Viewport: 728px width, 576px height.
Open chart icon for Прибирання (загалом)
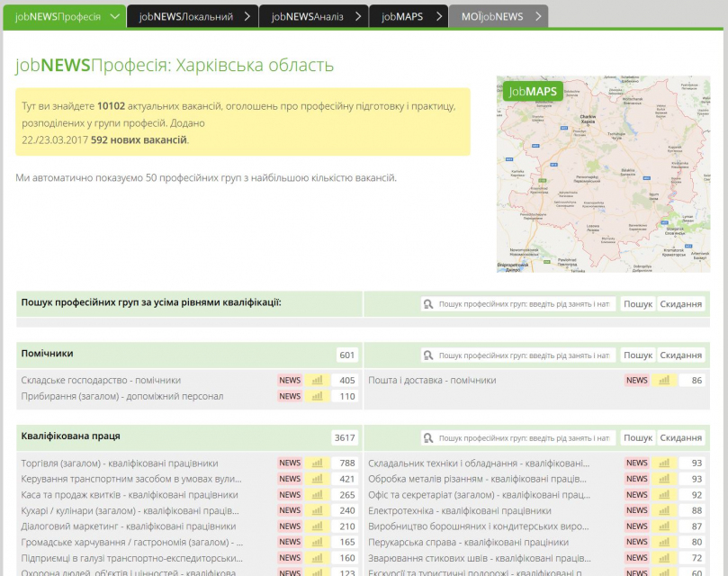pos(317,396)
